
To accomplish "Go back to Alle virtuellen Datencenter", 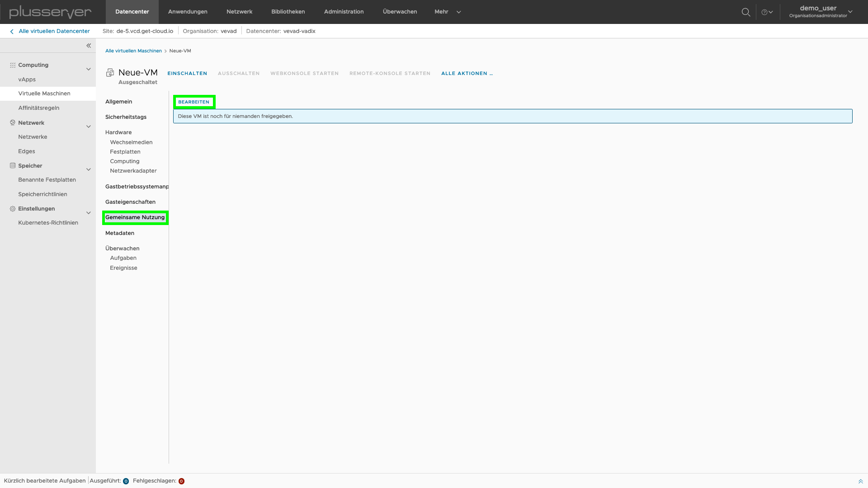I will [54, 31].
